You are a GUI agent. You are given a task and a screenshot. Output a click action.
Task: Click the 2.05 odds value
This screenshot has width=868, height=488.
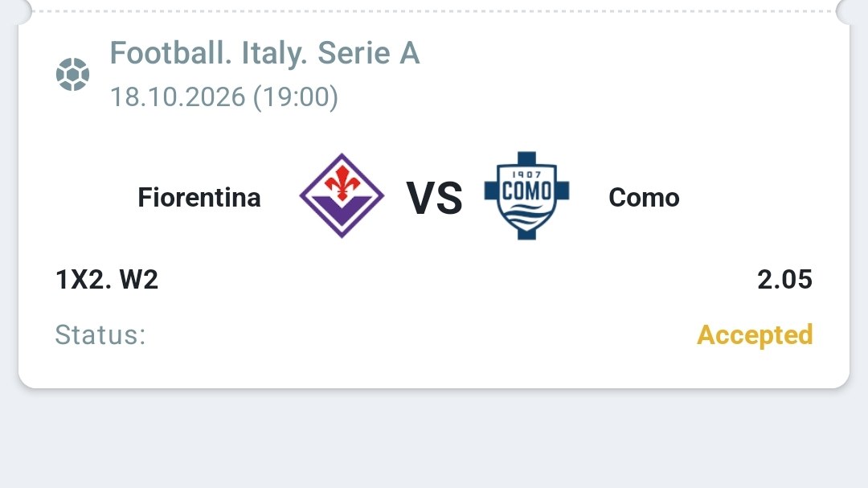pyautogui.click(x=784, y=279)
